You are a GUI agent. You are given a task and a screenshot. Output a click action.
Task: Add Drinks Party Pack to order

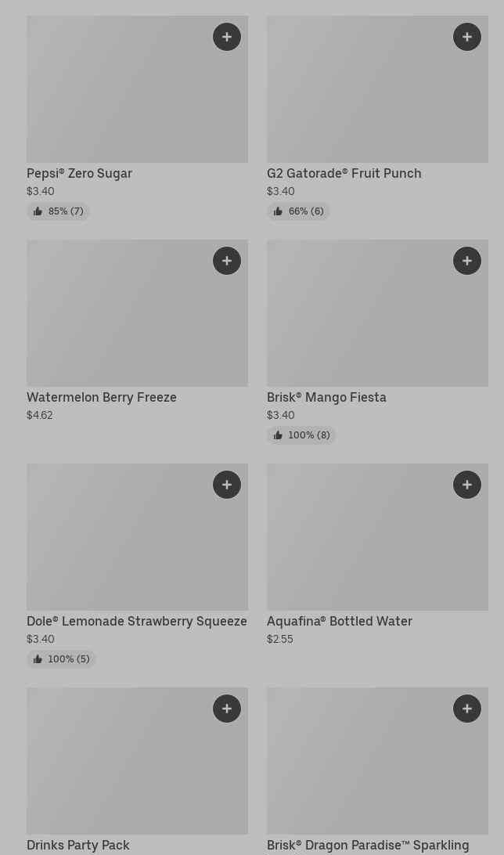(227, 709)
